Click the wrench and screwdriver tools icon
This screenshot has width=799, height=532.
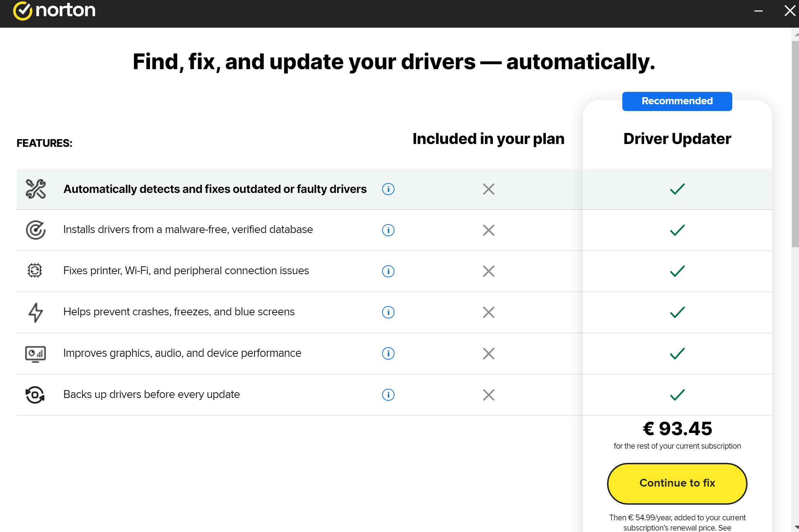tap(35, 189)
